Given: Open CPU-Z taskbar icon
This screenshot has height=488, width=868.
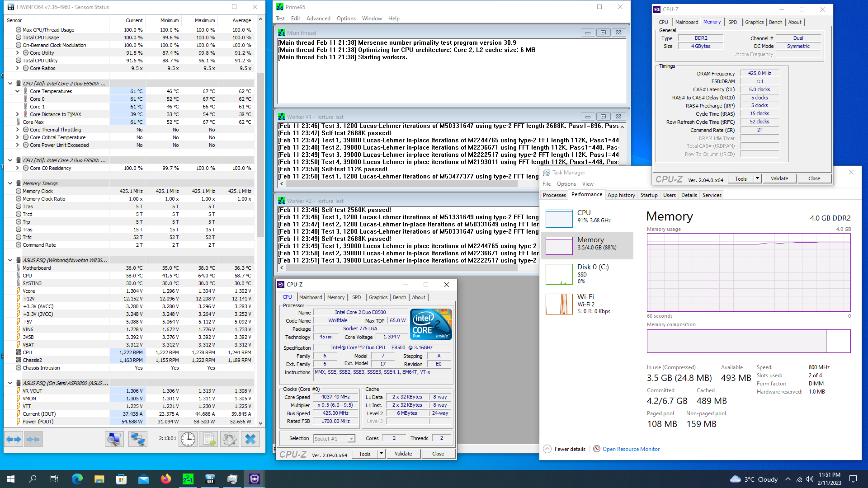Looking at the screenshot, I should tap(255, 479).
